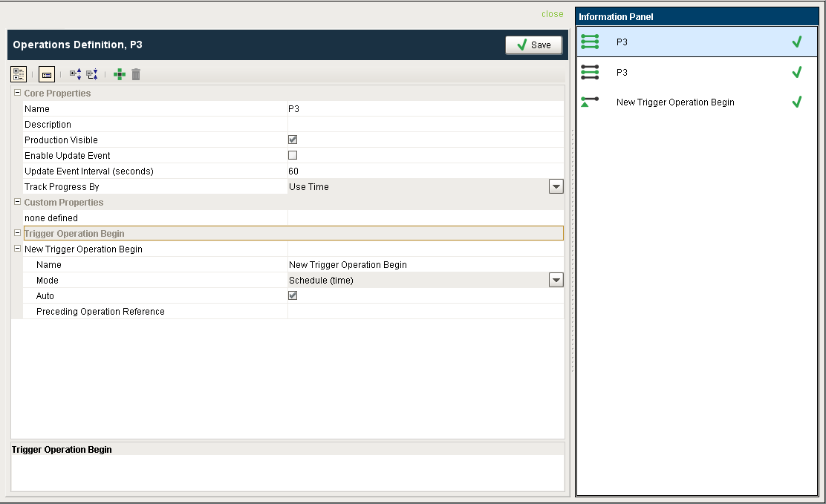Click the green add property icon

[x=120, y=74]
